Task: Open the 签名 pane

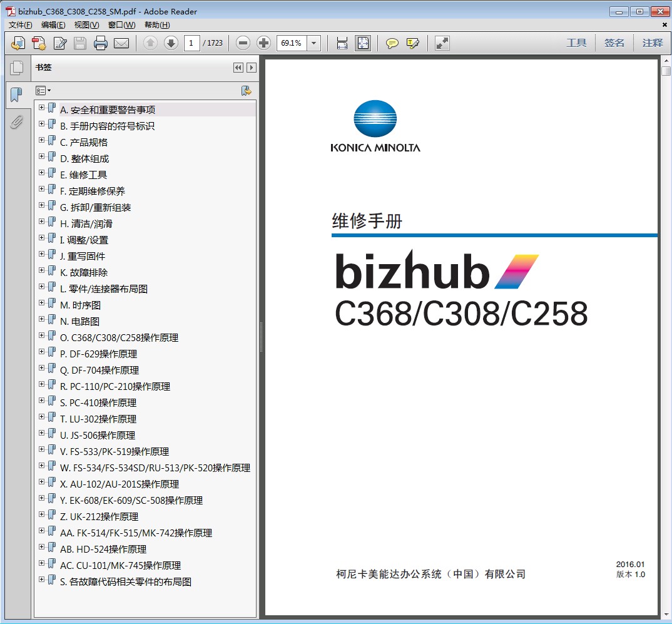Action: [614, 43]
